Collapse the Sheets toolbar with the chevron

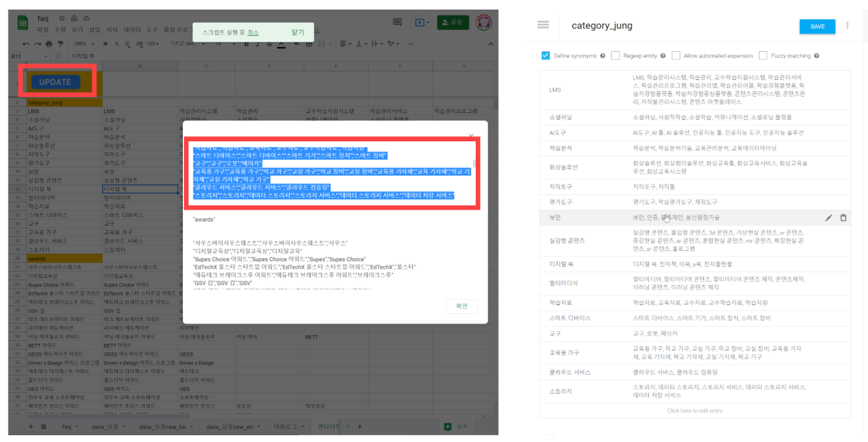tap(490, 44)
